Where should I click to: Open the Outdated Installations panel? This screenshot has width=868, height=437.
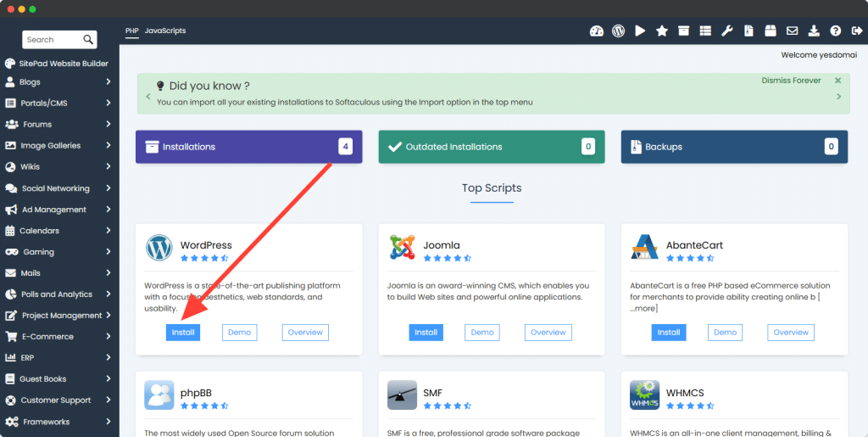[x=492, y=147]
